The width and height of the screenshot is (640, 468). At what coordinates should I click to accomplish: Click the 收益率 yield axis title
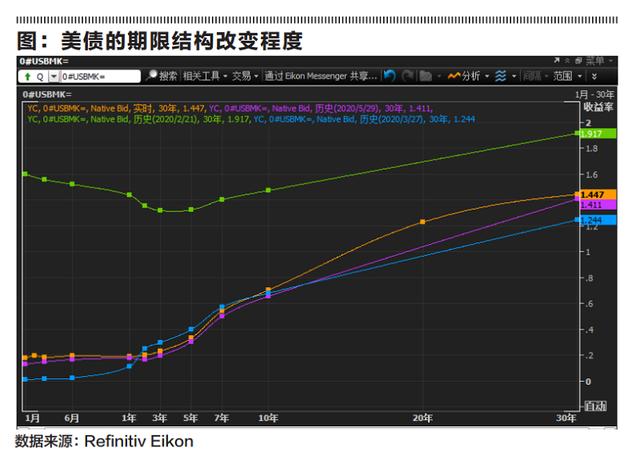click(x=598, y=107)
